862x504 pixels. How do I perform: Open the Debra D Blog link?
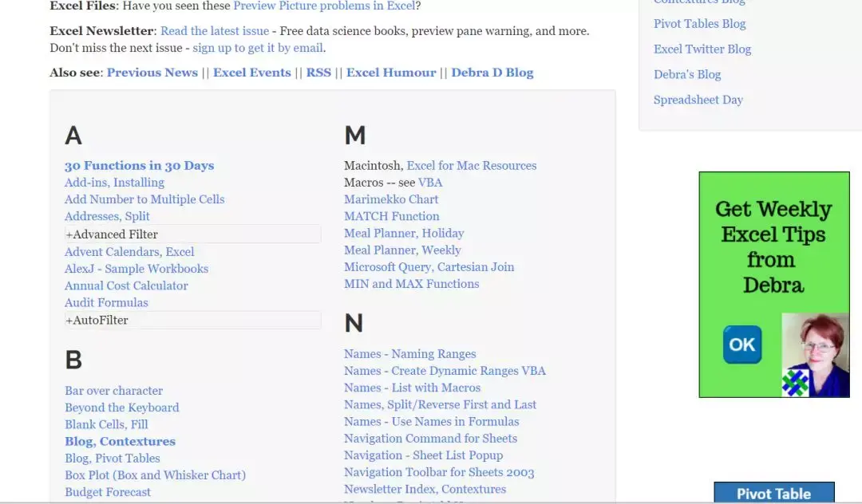(492, 73)
